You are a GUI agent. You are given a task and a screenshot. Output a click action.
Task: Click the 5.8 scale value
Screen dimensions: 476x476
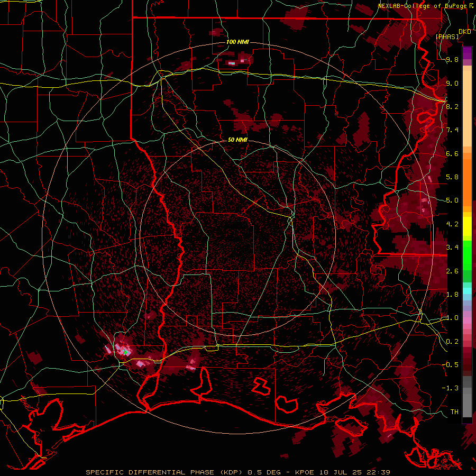click(452, 177)
